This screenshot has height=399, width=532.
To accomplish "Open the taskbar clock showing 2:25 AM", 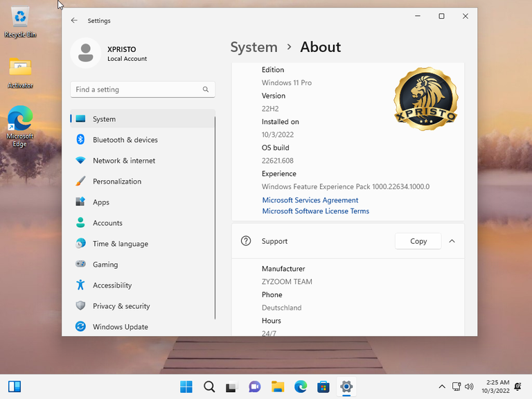I will (x=495, y=387).
